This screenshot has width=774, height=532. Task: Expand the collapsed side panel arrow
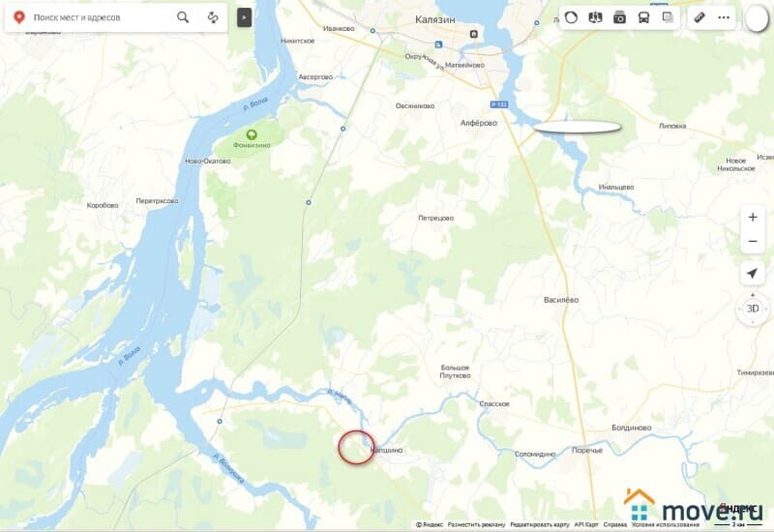coord(245,17)
